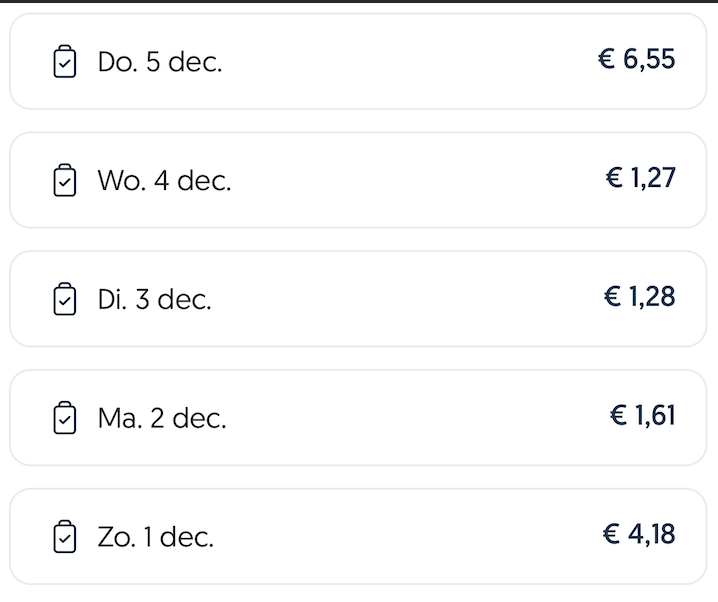Select the € 6,55 amount

click(636, 60)
